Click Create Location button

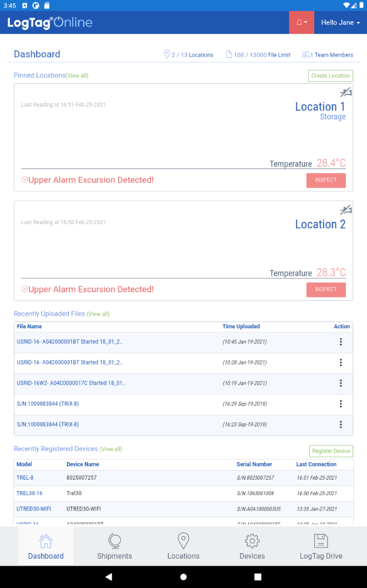tap(330, 76)
